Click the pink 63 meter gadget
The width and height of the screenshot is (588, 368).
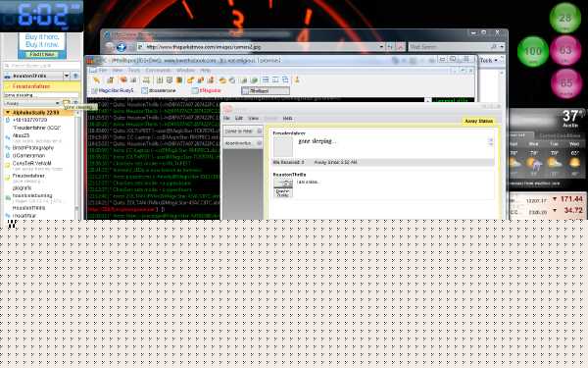[565, 51]
